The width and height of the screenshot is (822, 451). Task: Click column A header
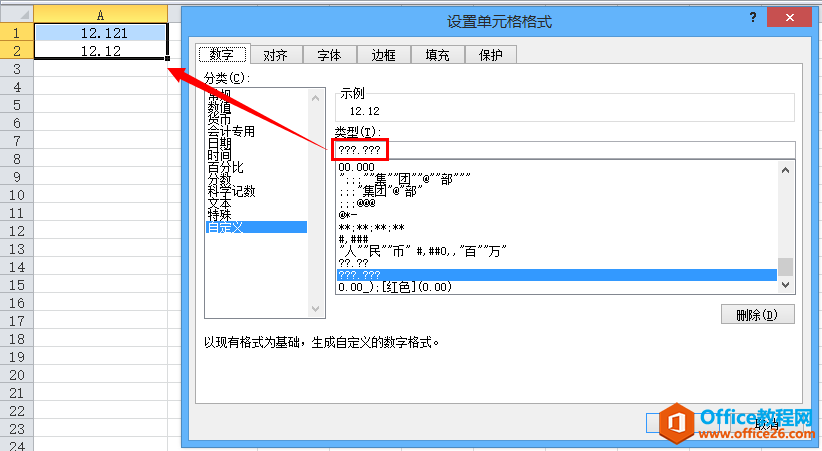tap(100, 15)
